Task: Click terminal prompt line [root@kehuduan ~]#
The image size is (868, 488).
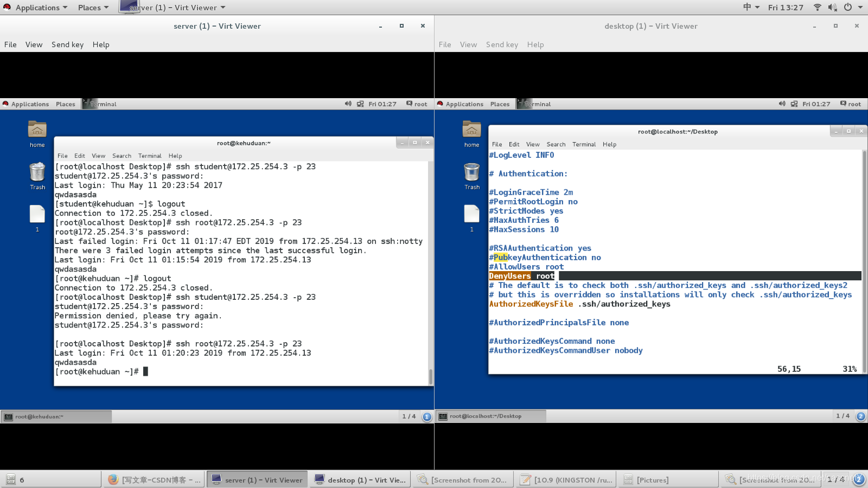Action: 101,371
